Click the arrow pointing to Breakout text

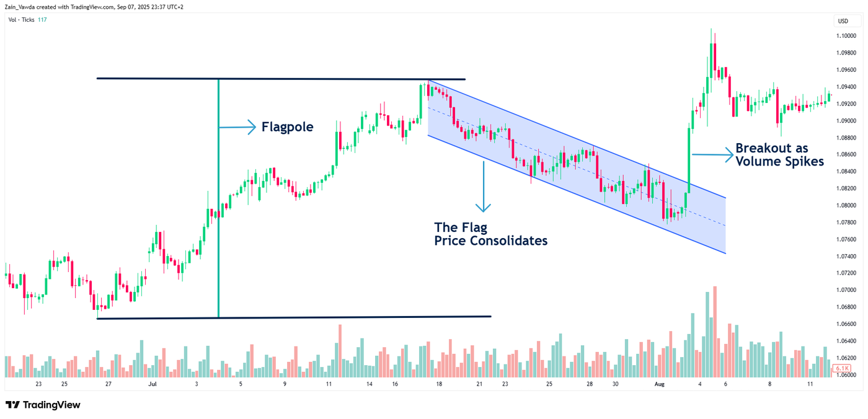(x=712, y=154)
